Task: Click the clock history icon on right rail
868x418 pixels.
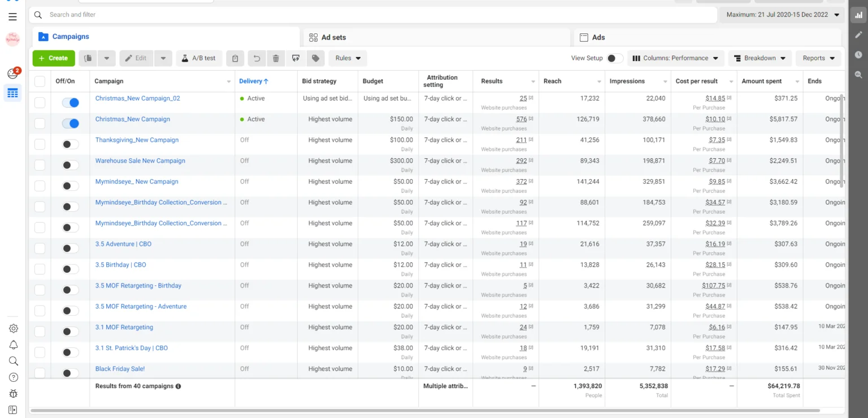Action: point(858,55)
